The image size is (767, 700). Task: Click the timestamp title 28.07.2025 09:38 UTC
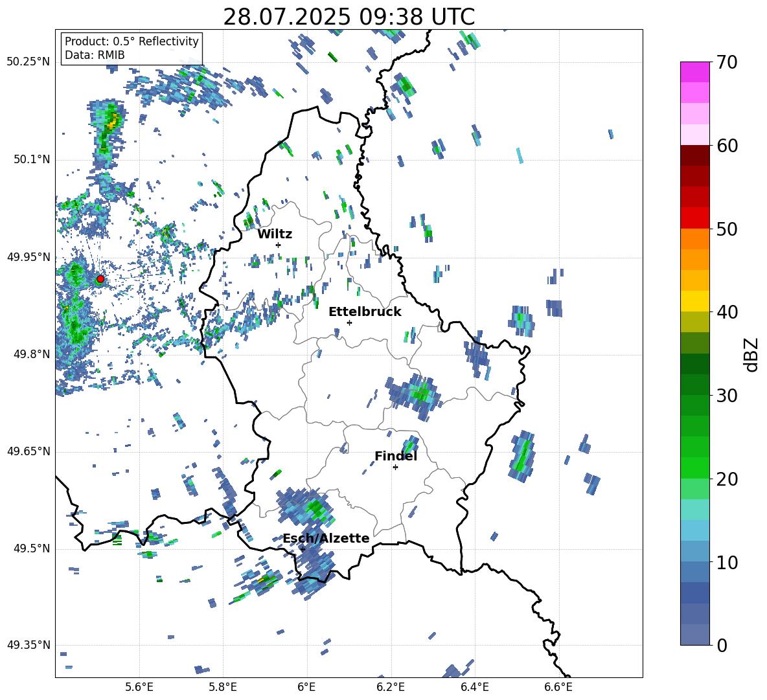pyautogui.click(x=349, y=17)
